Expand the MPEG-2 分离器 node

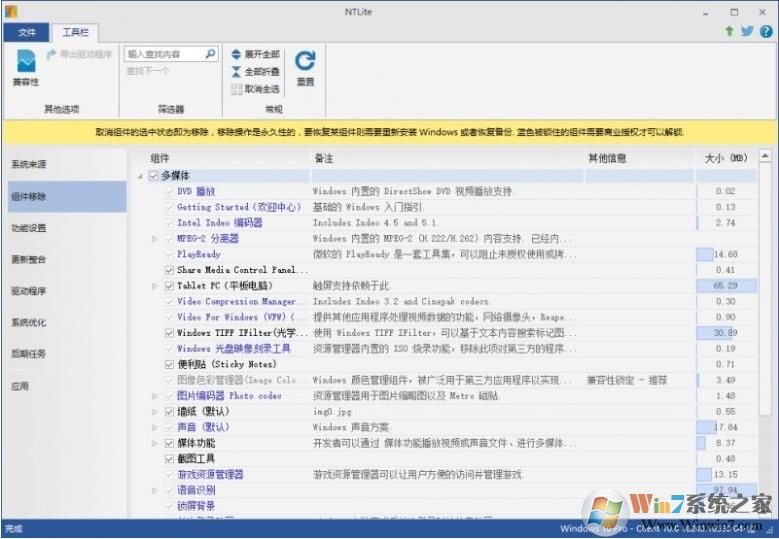tap(155, 239)
